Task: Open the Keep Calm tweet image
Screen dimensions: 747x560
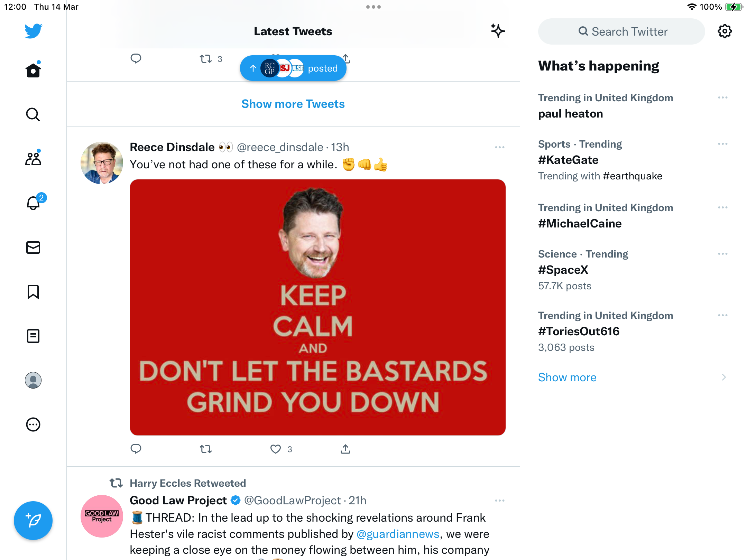Action: coord(318,307)
